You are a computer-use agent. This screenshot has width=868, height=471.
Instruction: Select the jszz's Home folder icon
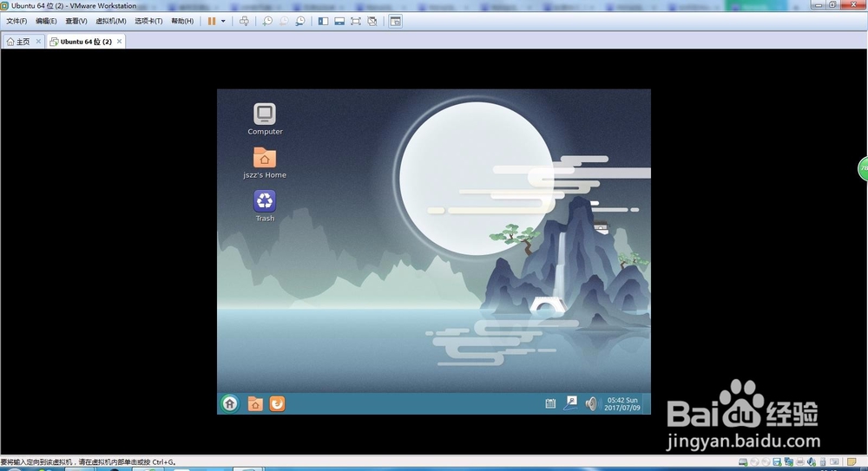[265, 163]
